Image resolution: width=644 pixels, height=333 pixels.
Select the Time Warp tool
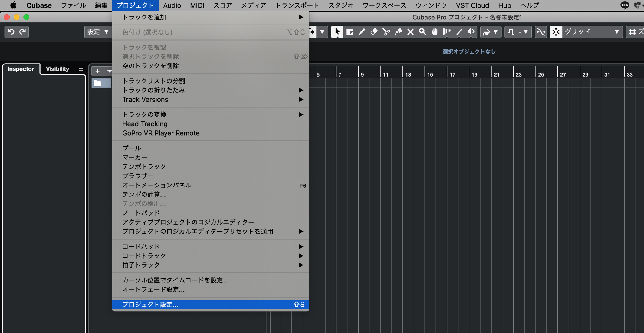click(x=447, y=32)
